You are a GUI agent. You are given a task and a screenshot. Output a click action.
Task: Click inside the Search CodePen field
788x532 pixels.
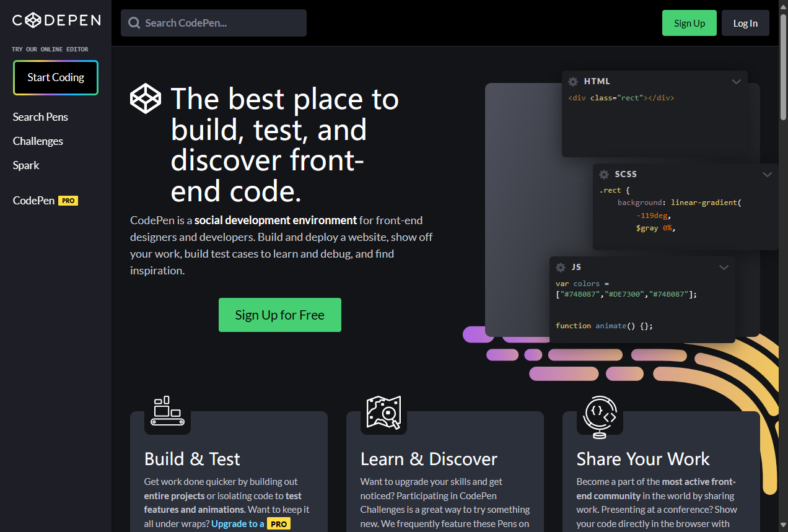point(213,22)
